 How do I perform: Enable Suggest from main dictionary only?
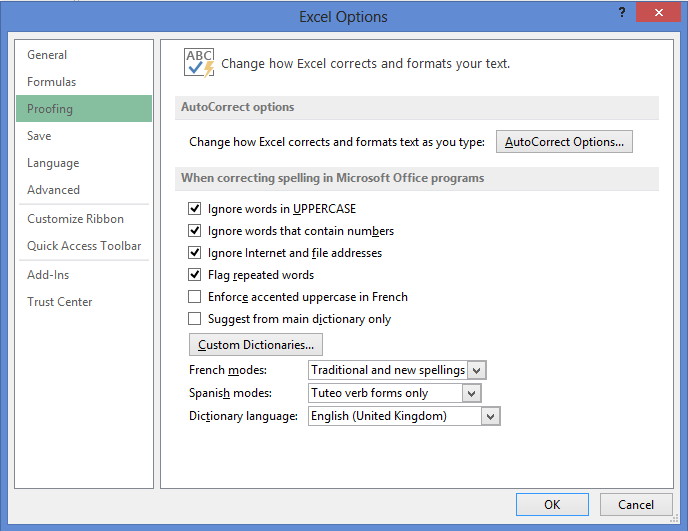(x=194, y=319)
